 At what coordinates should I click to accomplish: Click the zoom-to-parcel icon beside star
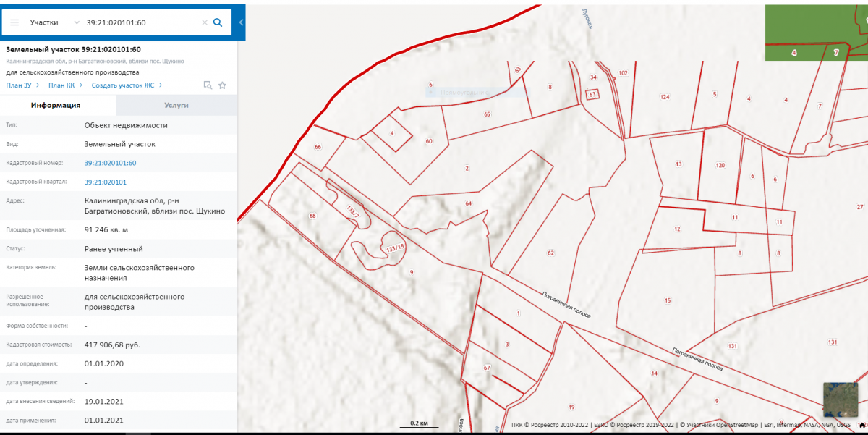click(208, 85)
